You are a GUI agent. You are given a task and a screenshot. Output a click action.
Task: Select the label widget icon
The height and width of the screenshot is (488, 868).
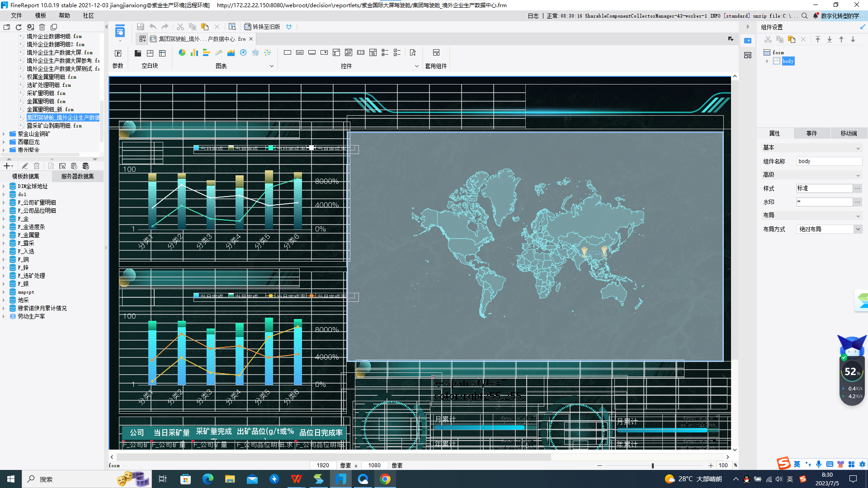(x=300, y=52)
